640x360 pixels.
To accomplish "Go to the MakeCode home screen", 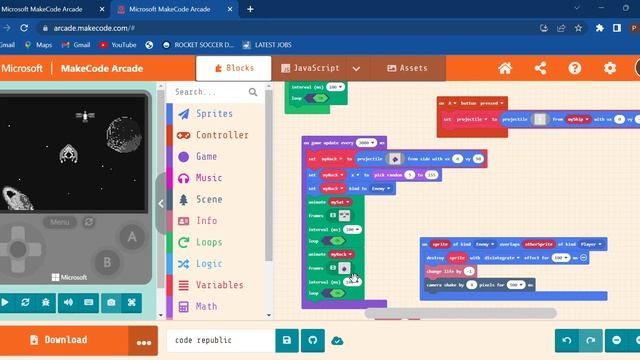I will click(x=505, y=68).
